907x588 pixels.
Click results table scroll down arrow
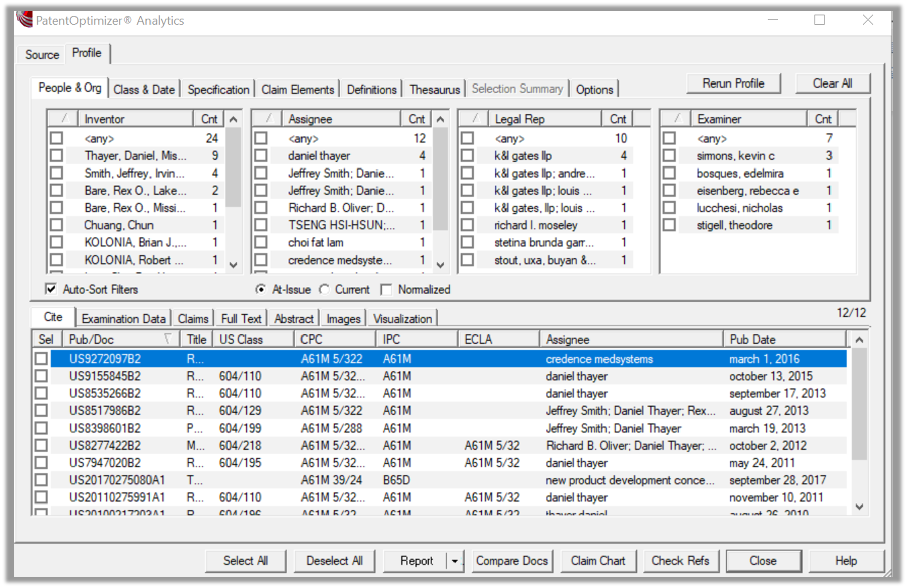point(859,507)
